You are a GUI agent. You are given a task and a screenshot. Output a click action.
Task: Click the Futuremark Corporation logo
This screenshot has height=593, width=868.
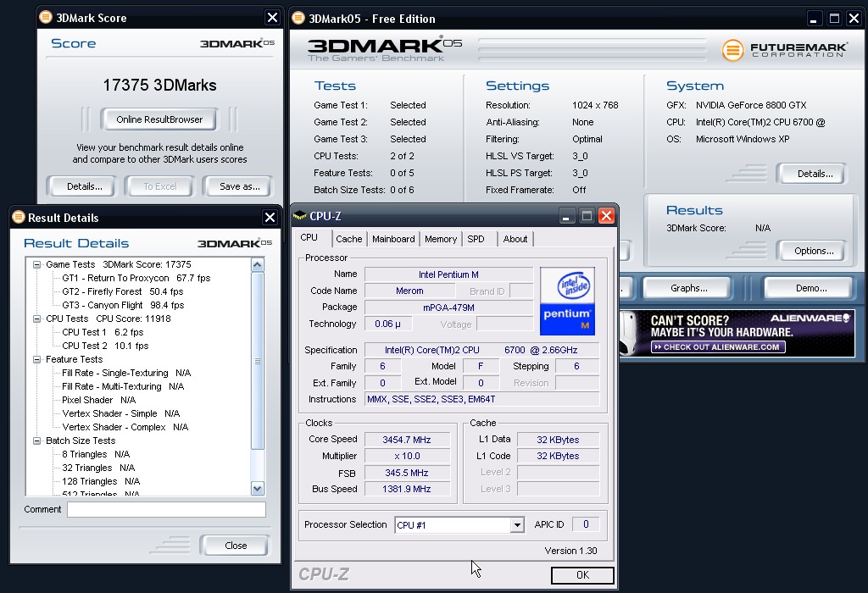pos(784,50)
